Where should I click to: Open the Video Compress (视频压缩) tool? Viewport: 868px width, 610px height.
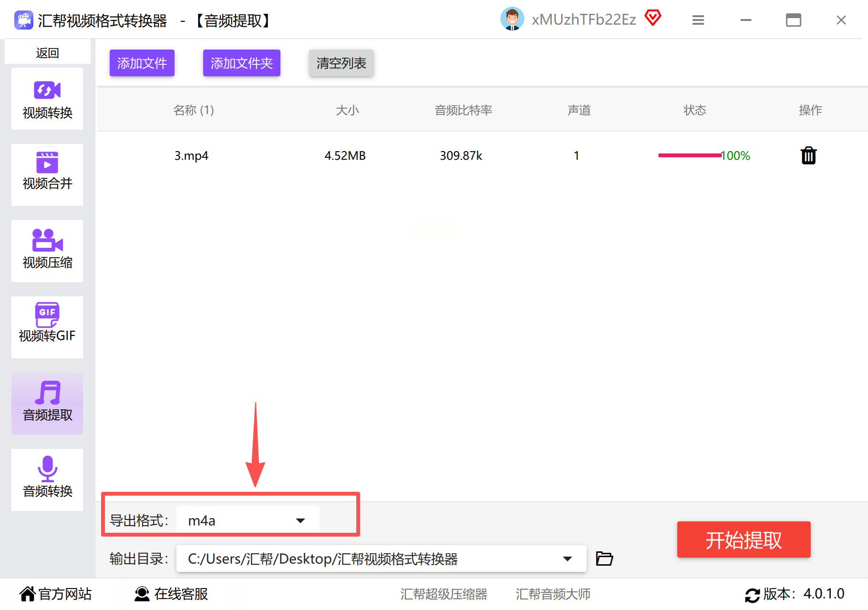pos(47,251)
